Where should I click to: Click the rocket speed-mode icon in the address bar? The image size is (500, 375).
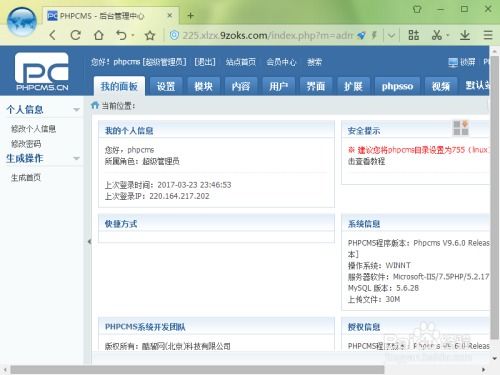pos(361,35)
